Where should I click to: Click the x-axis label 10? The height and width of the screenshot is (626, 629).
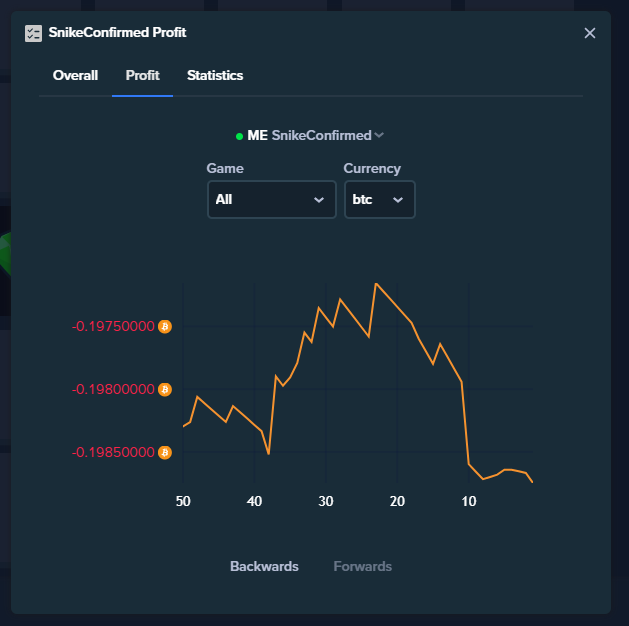(x=469, y=501)
